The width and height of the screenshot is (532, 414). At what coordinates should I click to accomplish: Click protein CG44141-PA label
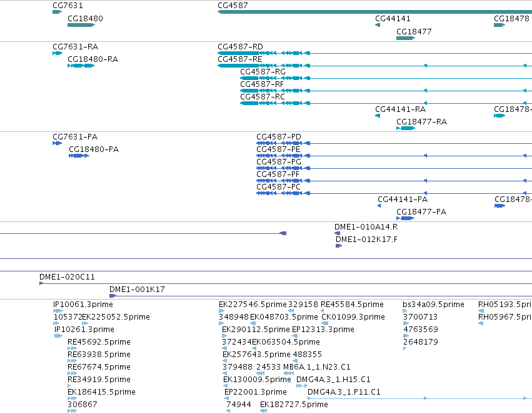[x=403, y=199]
